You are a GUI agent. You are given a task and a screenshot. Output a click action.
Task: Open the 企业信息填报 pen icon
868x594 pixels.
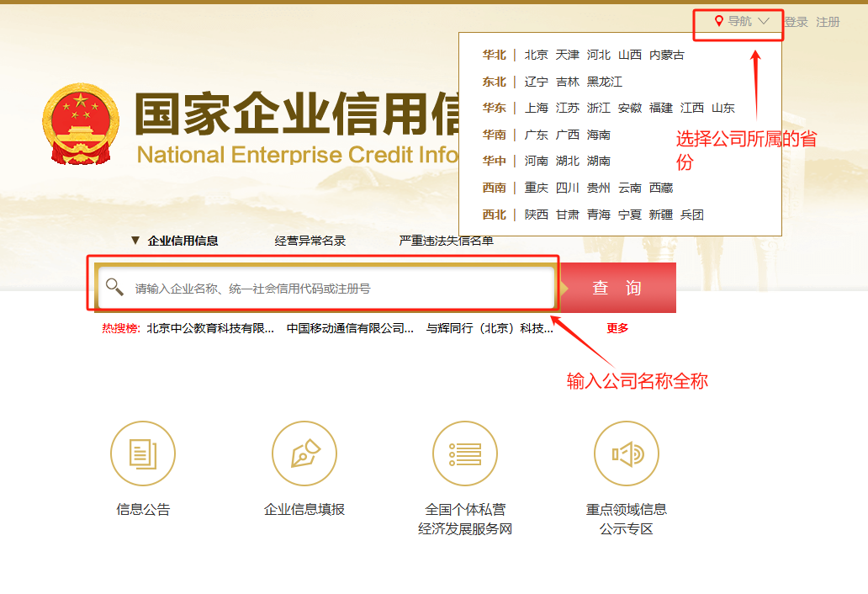[x=304, y=453]
